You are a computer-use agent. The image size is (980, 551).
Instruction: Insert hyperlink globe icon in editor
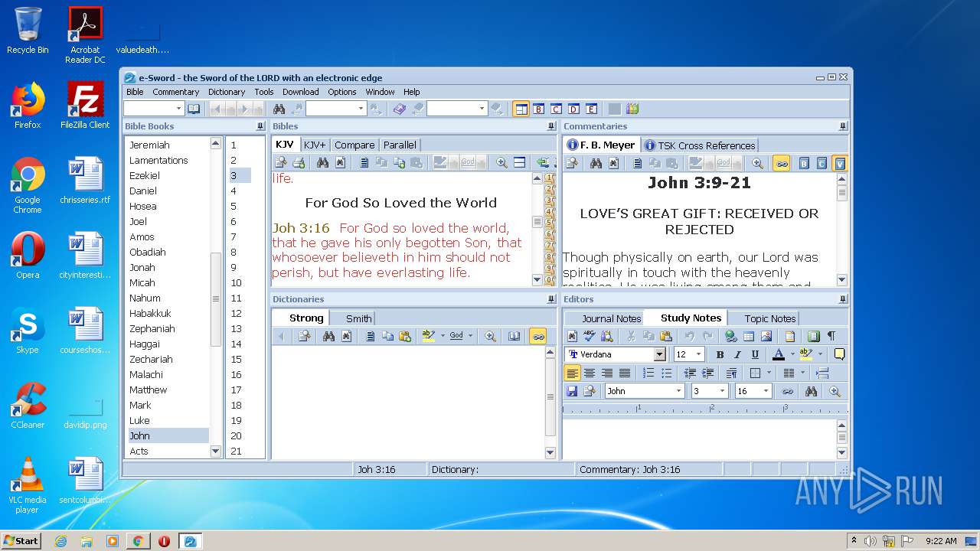pyautogui.click(x=730, y=336)
